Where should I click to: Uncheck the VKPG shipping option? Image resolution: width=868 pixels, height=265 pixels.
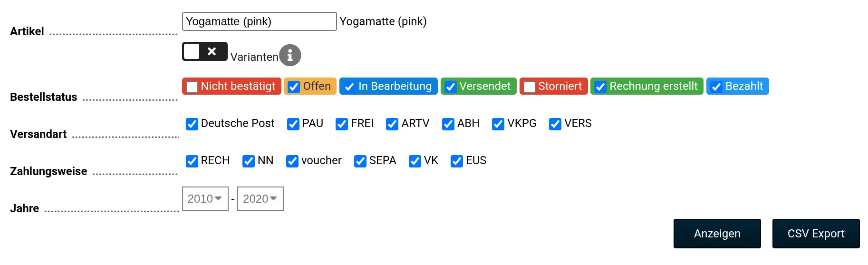coord(498,124)
